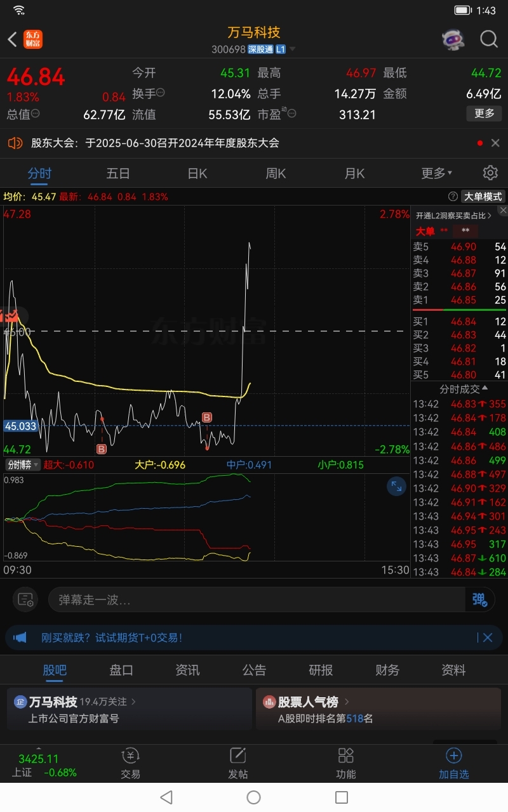Image resolution: width=508 pixels, height=812 pixels.
Task: Open the 弹幕 list icon
Action: coord(25,599)
